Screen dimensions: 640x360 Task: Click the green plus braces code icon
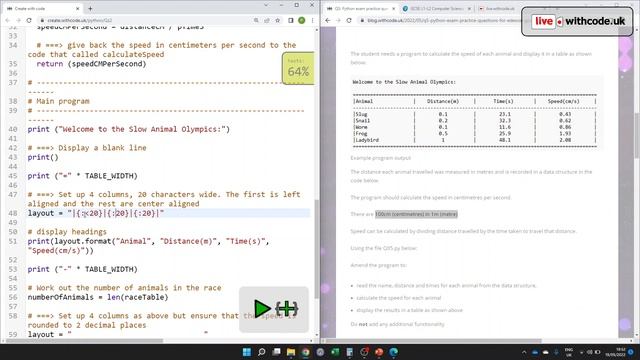[287, 309]
